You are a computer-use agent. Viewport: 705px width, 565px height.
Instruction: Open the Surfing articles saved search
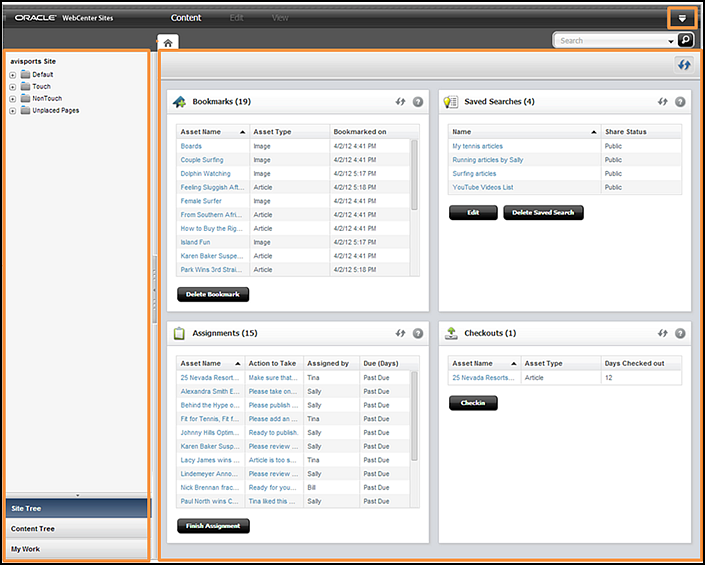coord(474,174)
